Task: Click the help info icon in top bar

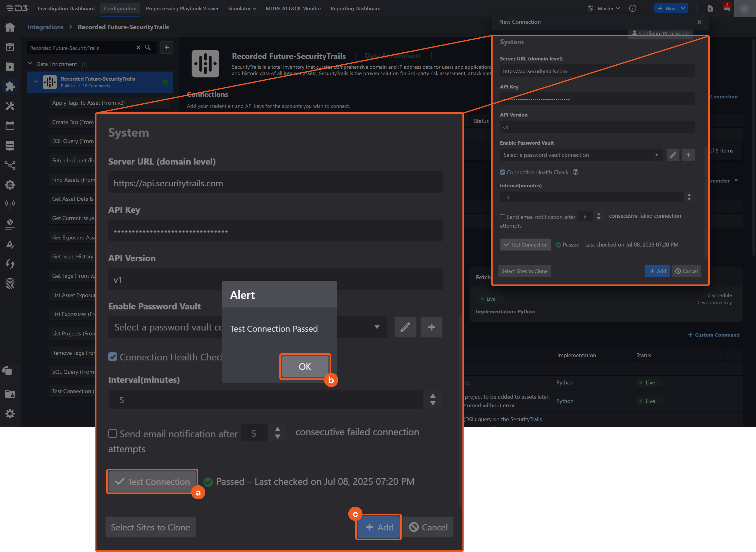Action: pos(632,8)
